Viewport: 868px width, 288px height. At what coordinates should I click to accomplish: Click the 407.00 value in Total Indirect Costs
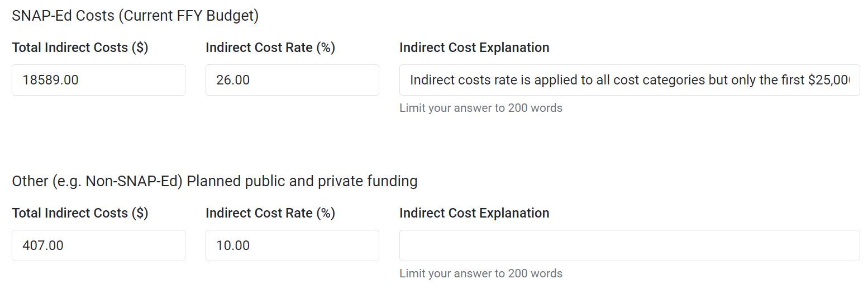tap(43, 245)
